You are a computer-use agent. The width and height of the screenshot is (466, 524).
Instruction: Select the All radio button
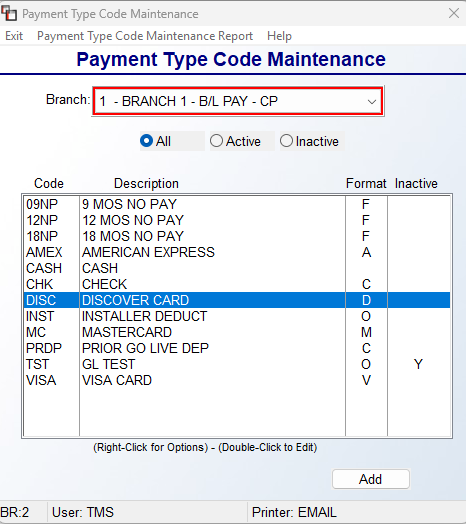pyautogui.click(x=155, y=141)
